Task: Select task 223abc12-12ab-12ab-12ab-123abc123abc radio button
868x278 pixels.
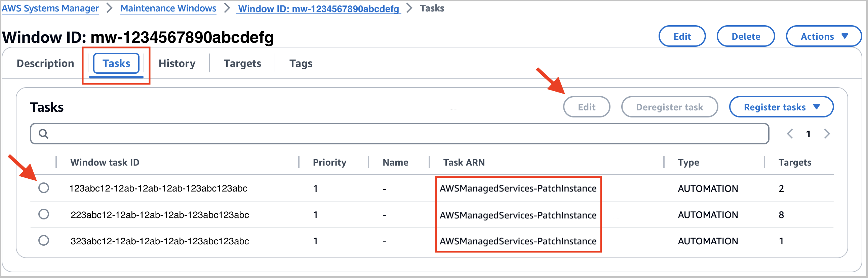Action: tap(43, 214)
